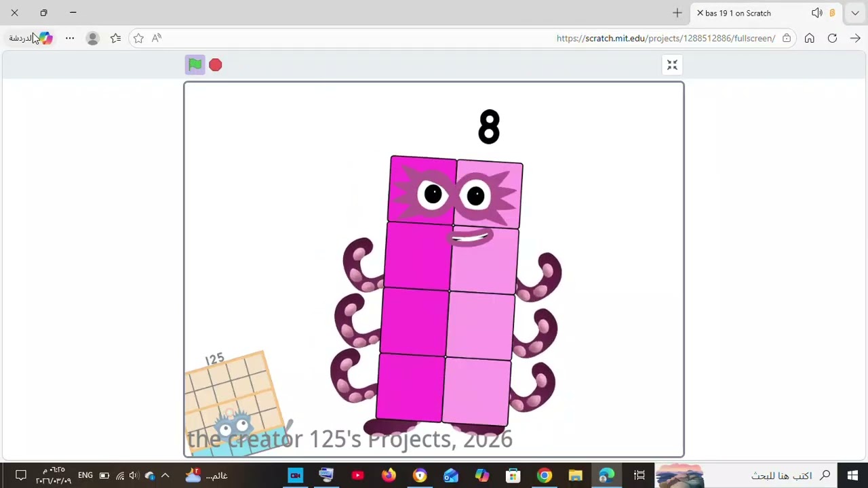Close the 'bas 19 1 on Scratch' tab
Screen dimensions: 868x488
[701, 13]
